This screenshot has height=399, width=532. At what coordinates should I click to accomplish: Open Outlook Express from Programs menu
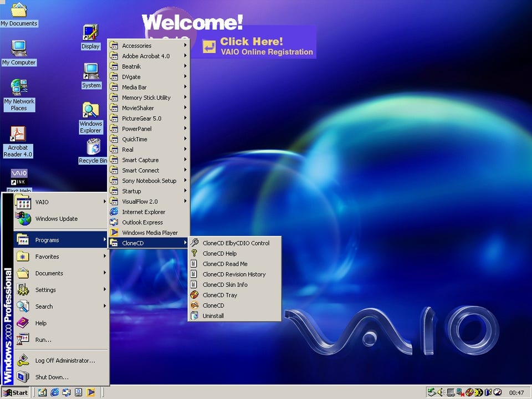[149, 222]
